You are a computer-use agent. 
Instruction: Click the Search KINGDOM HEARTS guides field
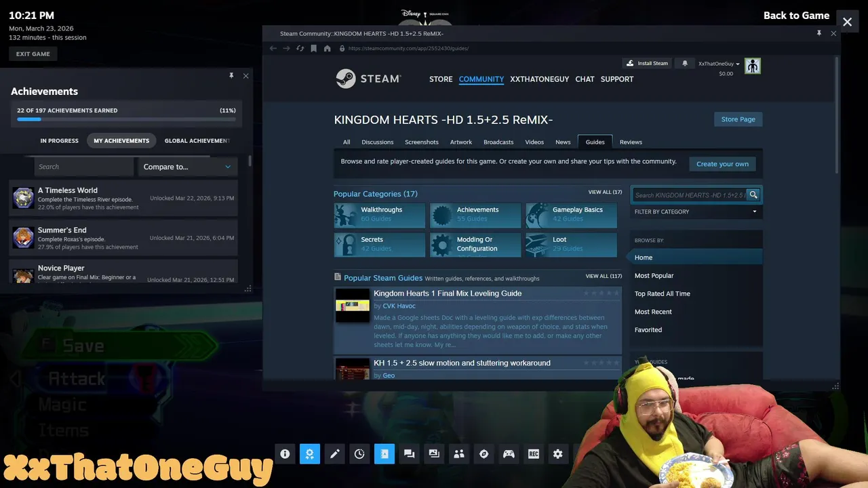tap(689, 195)
